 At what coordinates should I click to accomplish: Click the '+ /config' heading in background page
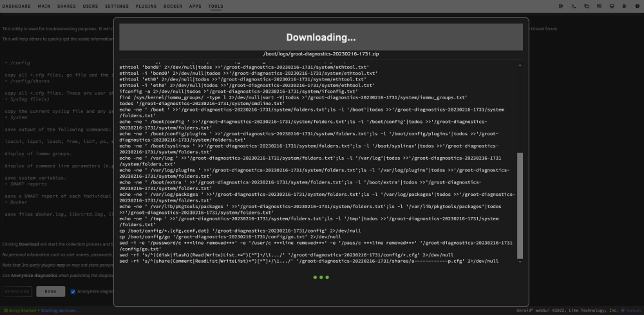tap(17, 63)
